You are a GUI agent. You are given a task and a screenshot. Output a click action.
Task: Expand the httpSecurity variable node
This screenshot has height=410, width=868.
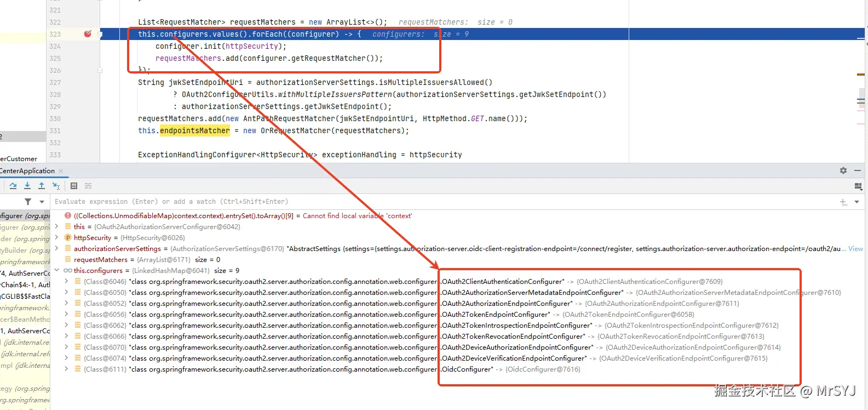[x=56, y=237]
